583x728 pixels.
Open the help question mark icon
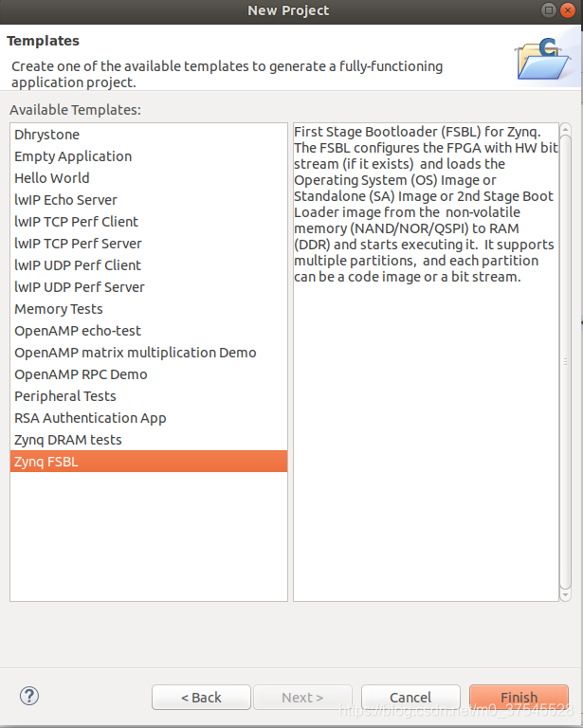point(29,696)
